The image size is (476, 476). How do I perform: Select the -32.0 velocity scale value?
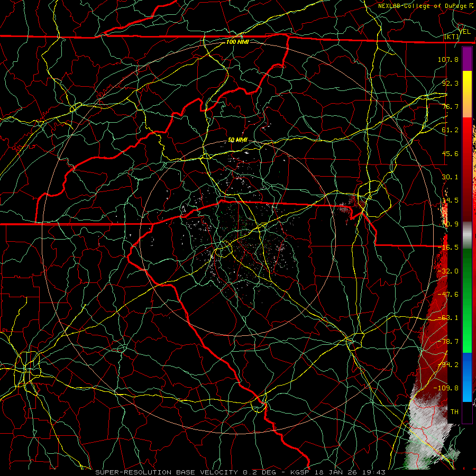[x=448, y=271]
